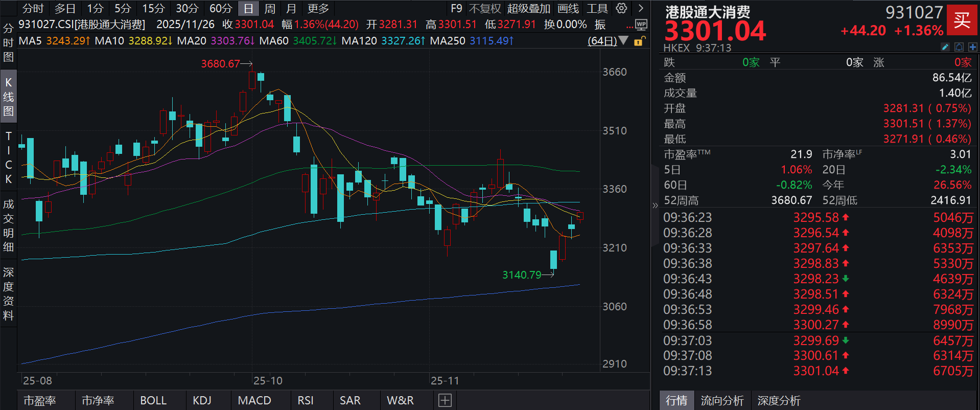Screen dimensions: 980x410
Task: Open chart settings gear icon
Action: [621, 8]
